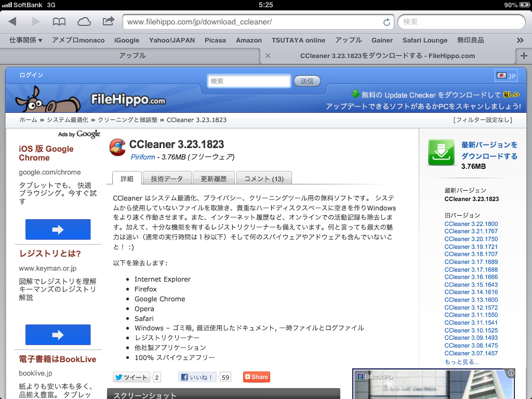The height and width of the screenshot is (399, 532).
Task: Tap the share arrow icon
Action: point(109,21)
